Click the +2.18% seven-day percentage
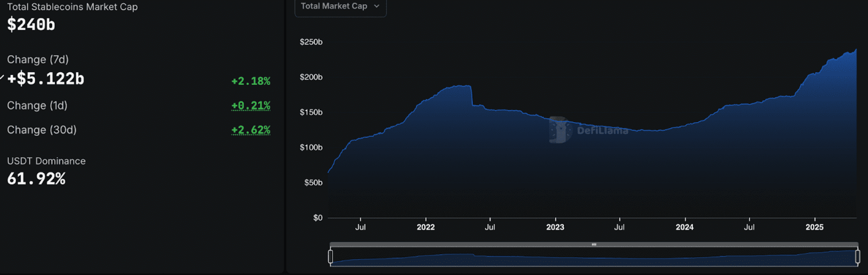This screenshot has height=275, width=868. pyautogui.click(x=251, y=81)
